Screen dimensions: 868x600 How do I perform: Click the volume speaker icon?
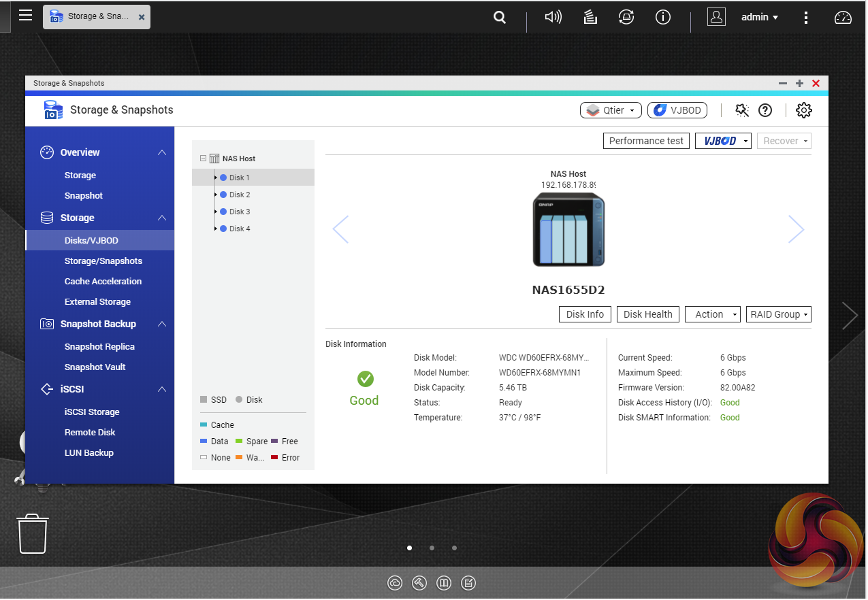pos(553,18)
